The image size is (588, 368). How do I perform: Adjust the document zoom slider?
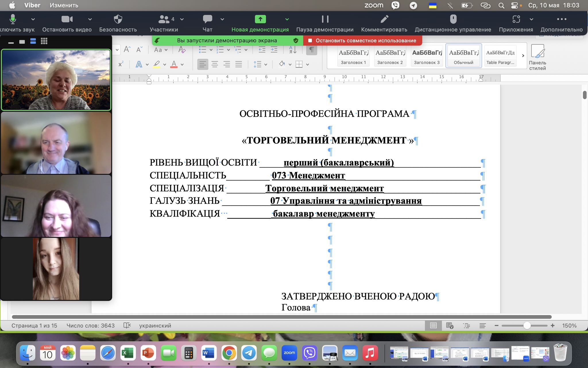(x=527, y=325)
